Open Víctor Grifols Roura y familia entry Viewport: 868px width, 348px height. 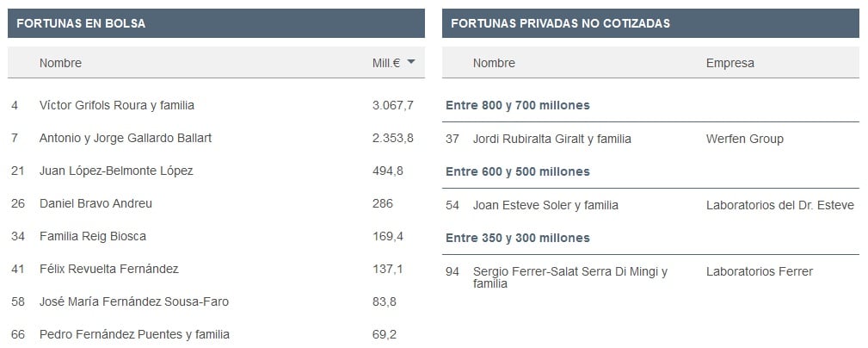click(x=117, y=105)
